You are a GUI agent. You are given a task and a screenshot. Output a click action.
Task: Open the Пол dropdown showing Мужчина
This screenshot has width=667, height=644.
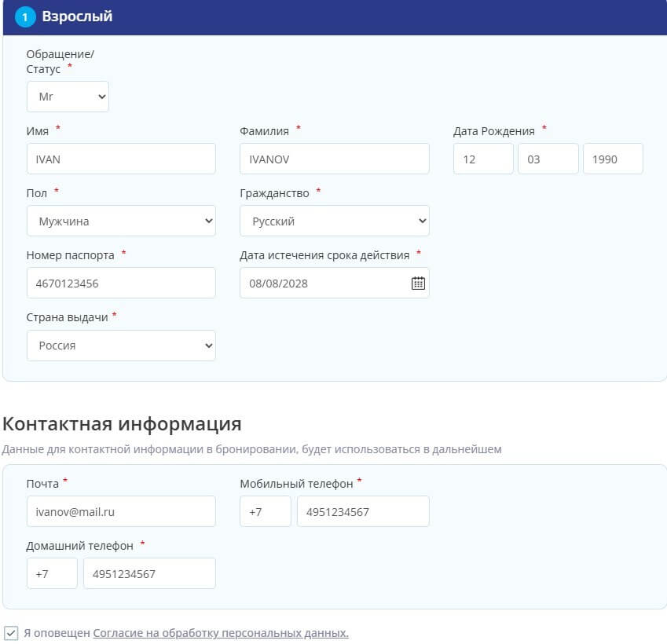(x=121, y=221)
